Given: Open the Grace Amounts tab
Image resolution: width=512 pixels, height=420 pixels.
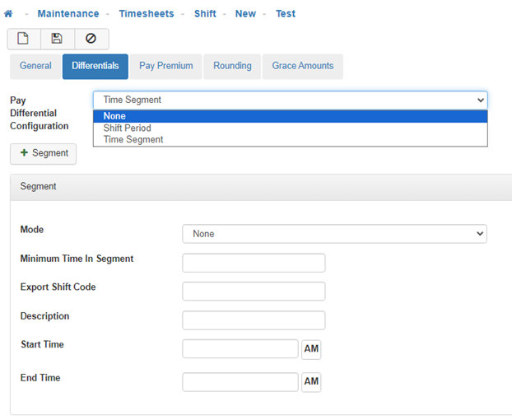Looking at the screenshot, I should pos(302,66).
